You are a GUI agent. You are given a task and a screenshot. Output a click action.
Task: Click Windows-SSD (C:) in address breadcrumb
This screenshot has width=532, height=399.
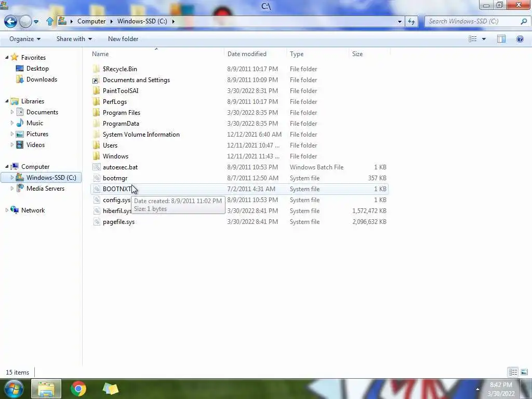pos(142,21)
